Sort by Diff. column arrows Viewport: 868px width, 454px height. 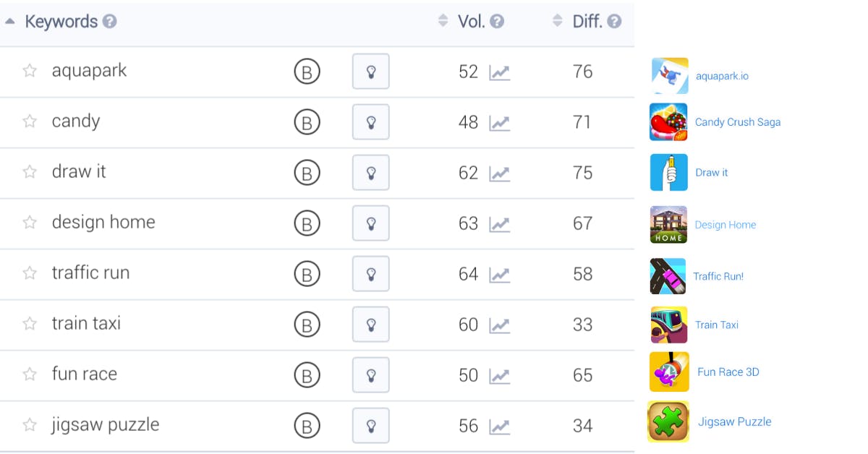point(557,21)
